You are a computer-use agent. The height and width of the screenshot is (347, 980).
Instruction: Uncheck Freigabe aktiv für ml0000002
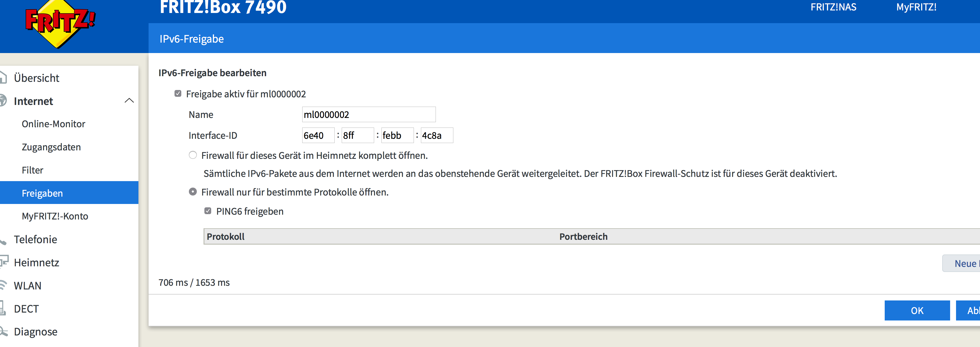178,94
